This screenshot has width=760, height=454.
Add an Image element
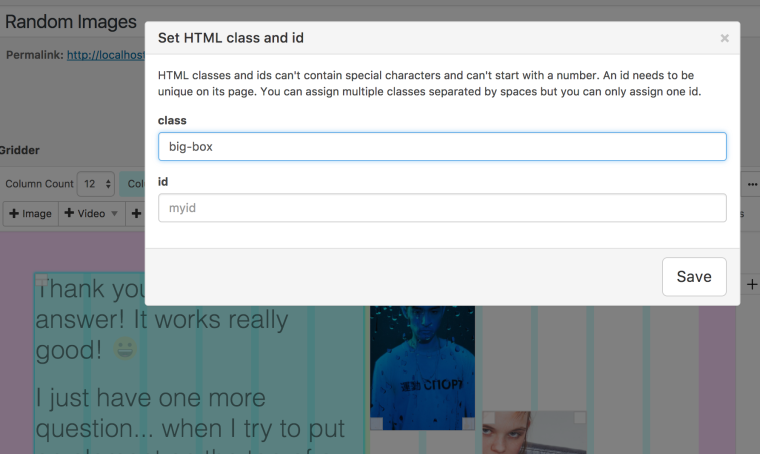coord(30,213)
